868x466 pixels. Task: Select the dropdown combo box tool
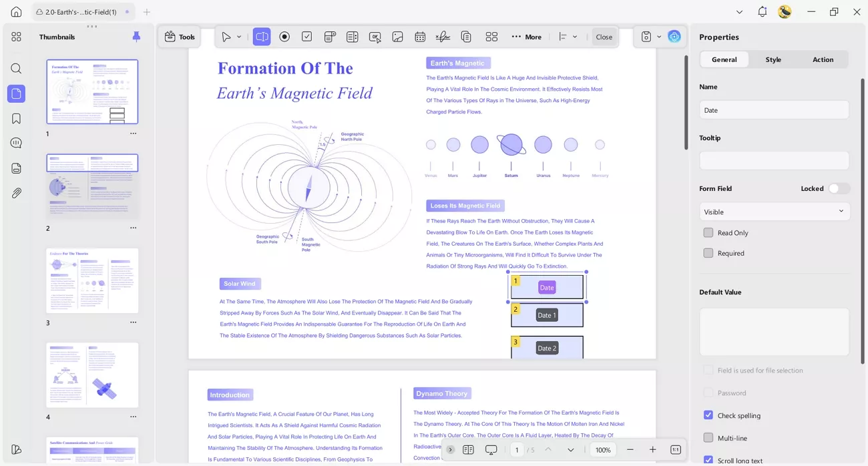pos(329,37)
